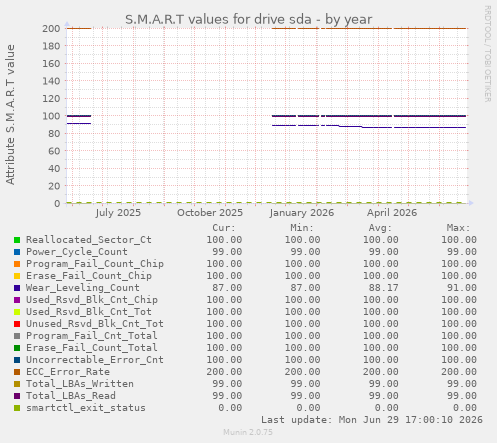Select the ECC_Error_Rate legend label
Screen dimensions: 497x443
(68, 372)
